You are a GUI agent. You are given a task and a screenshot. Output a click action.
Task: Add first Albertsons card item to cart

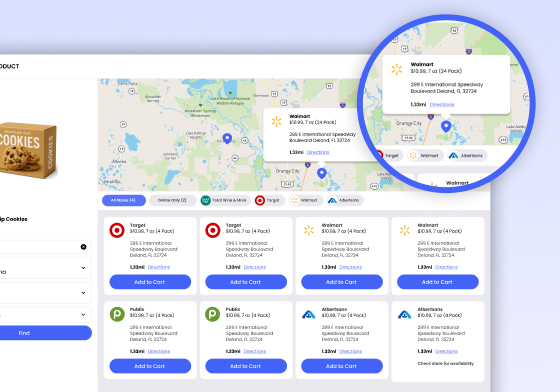[x=342, y=366]
